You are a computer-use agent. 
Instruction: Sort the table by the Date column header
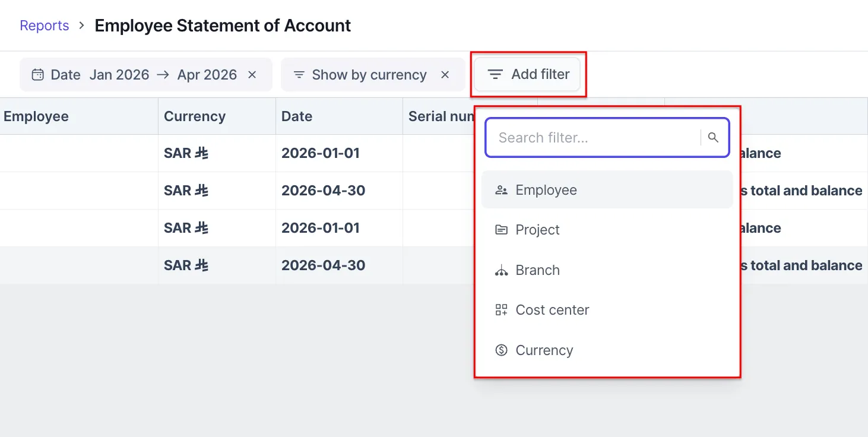point(296,116)
